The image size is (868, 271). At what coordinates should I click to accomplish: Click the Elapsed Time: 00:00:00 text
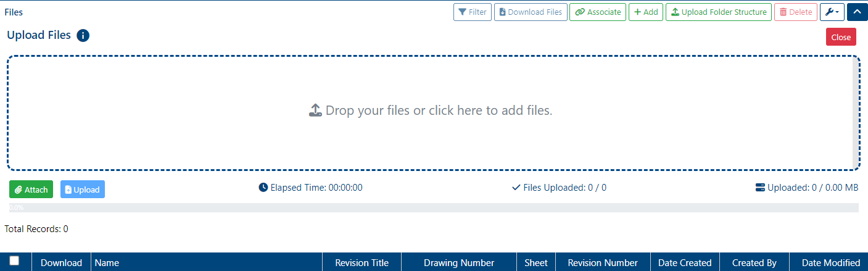tap(316, 188)
